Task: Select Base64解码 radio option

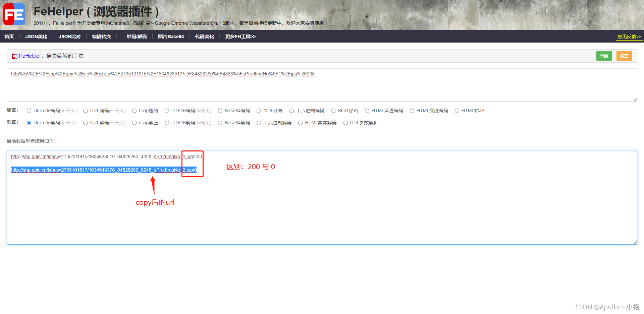Action: [220, 123]
